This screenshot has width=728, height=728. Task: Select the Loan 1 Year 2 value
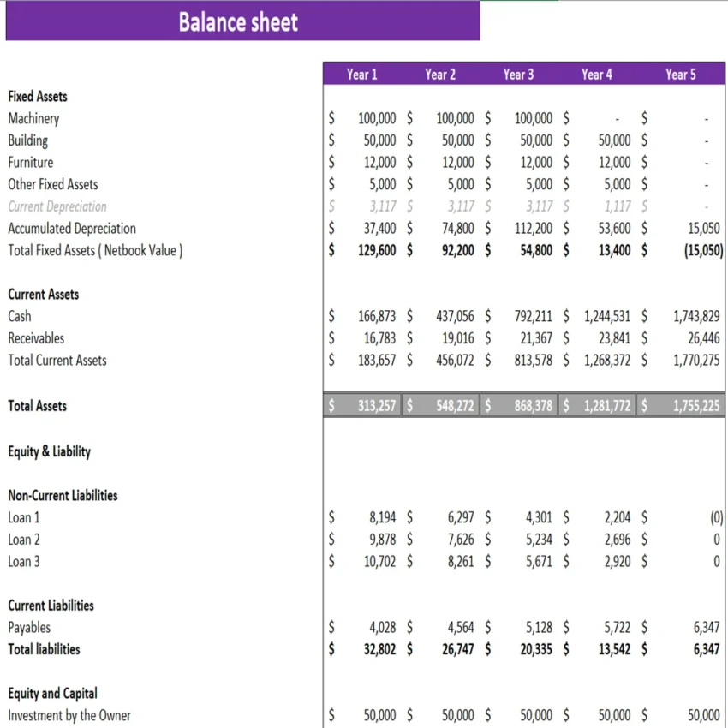pos(448,517)
